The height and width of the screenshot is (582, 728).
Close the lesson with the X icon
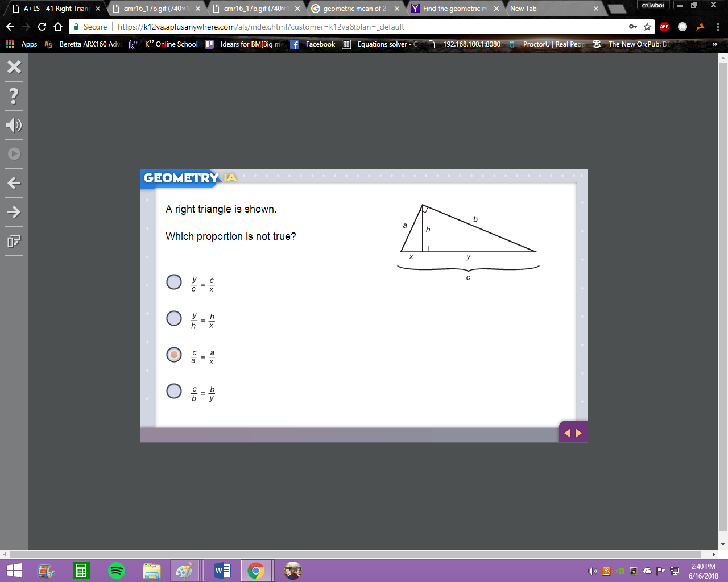(x=14, y=67)
